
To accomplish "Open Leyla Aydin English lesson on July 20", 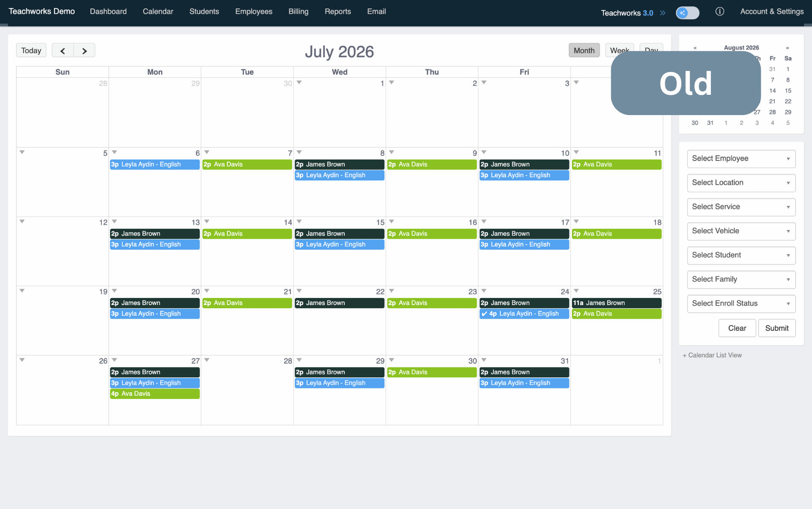I will pyautogui.click(x=155, y=314).
